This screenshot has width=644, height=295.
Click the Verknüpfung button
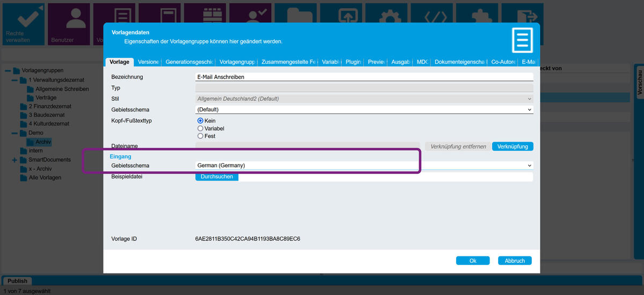pyautogui.click(x=513, y=146)
